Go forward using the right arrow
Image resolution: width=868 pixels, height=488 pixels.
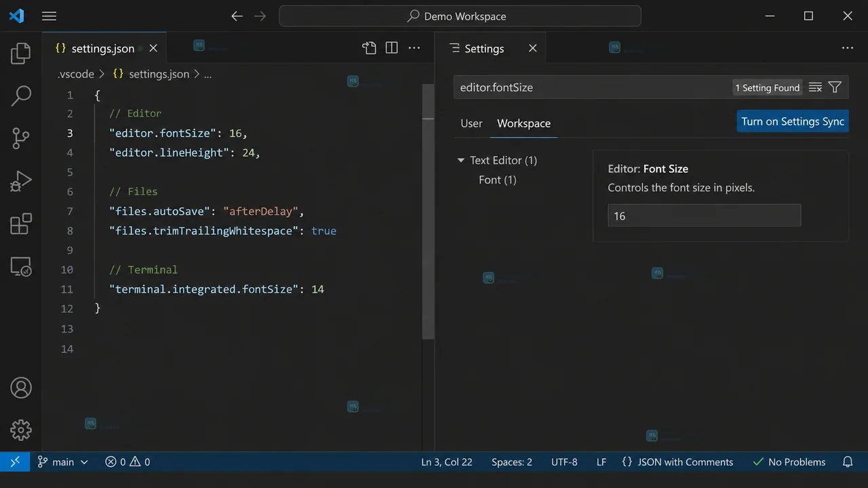(260, 16)
